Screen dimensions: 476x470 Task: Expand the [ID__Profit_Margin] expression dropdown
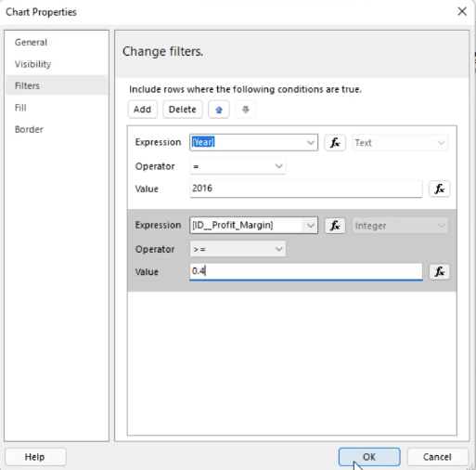311,226
